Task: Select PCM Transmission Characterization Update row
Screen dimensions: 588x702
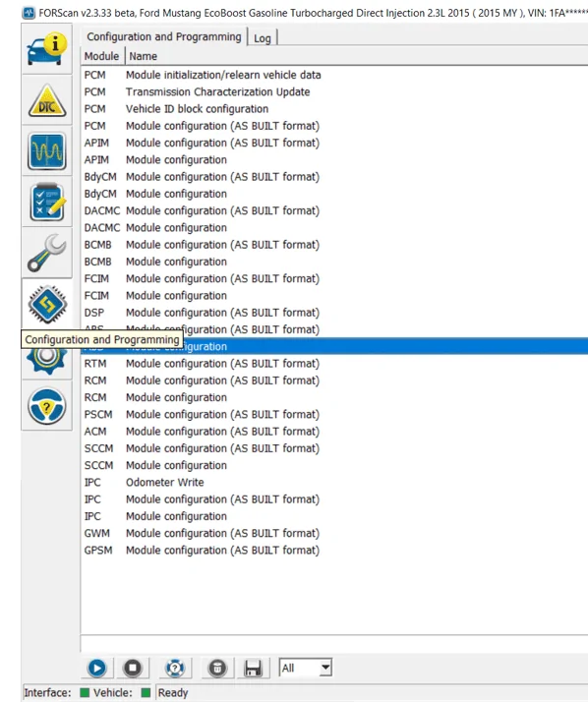Action: 334,91
